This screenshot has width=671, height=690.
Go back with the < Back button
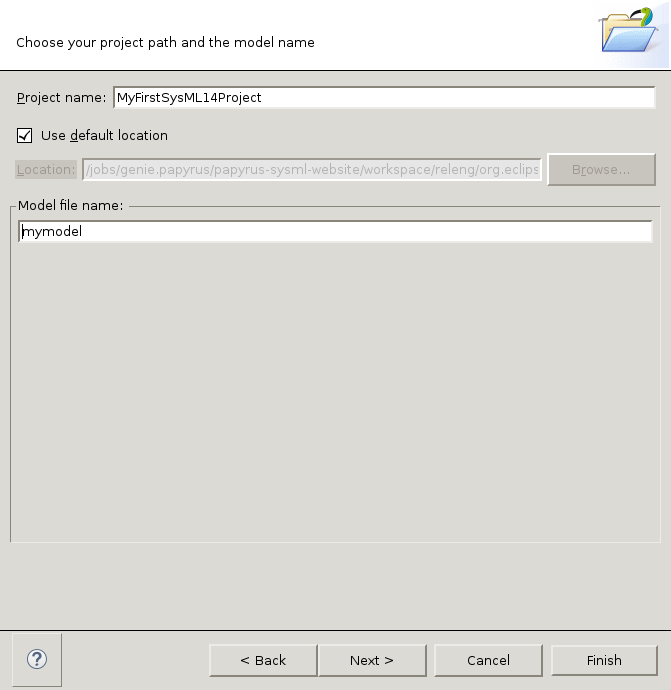click(263, 660)
